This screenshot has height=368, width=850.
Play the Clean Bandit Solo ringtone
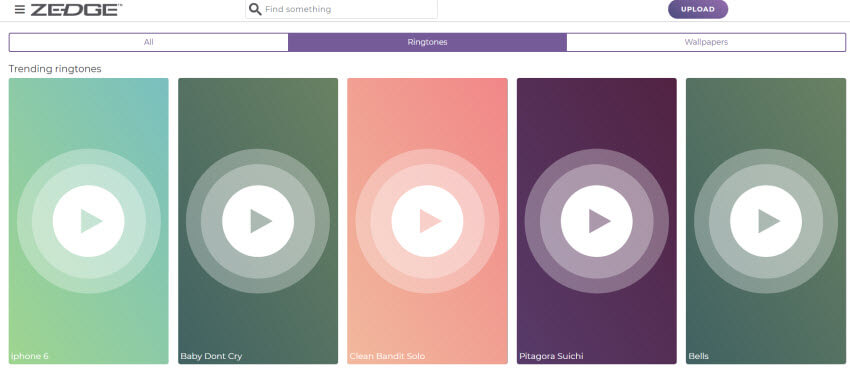427,221
